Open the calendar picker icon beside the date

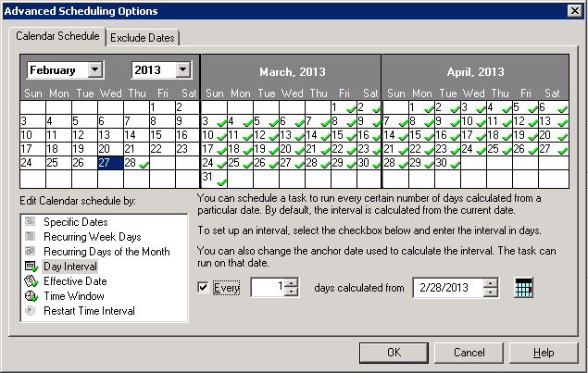523,288
